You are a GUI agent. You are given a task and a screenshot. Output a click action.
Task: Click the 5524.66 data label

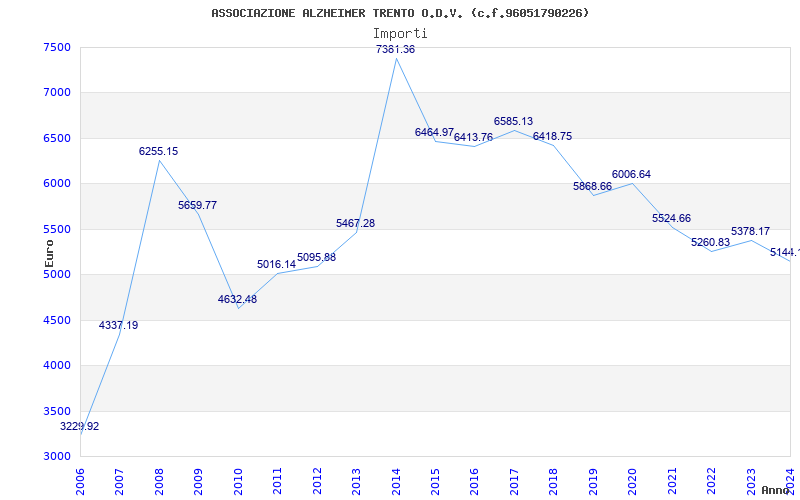pyautogui.click(x=671, y=218)
